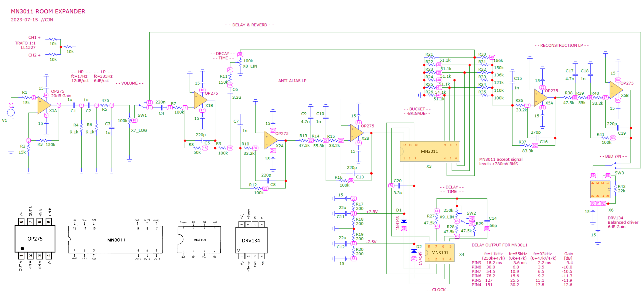The width and height of the screenshot is (644, 297).
Task: Click the X5A op-amp symbol
Action: (541, 98)
